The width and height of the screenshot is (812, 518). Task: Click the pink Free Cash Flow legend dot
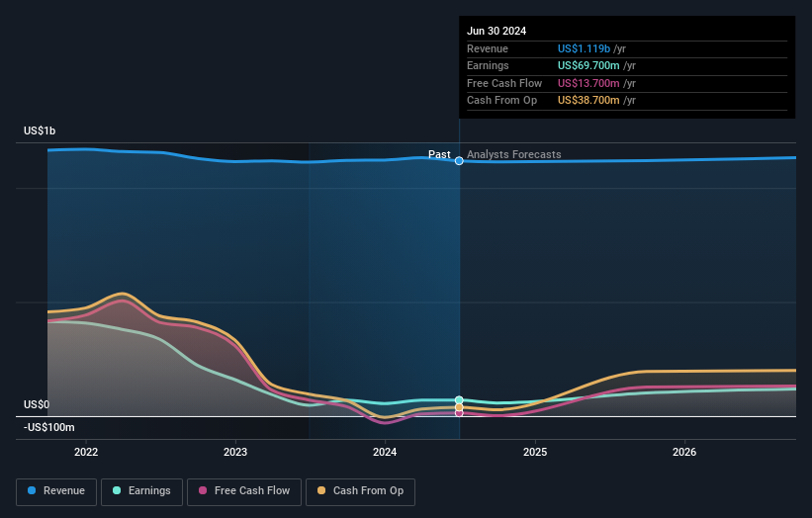(x=203, y=490)
